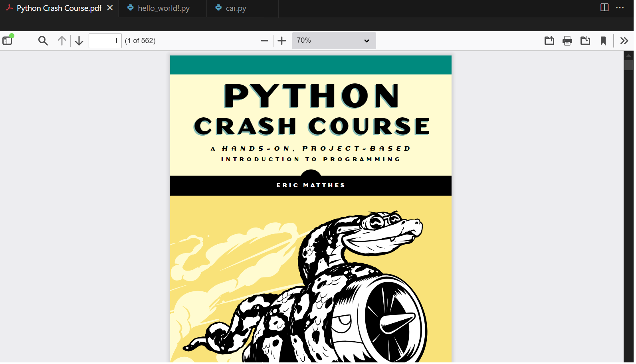The height and width of the screenshot is (364, 636).
Task: Open the editor More Actions menu
Action: pos(620,8)
